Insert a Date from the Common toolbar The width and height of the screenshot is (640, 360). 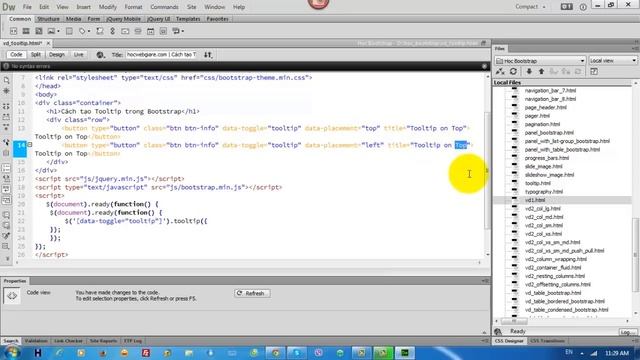[x=151, y=31]
